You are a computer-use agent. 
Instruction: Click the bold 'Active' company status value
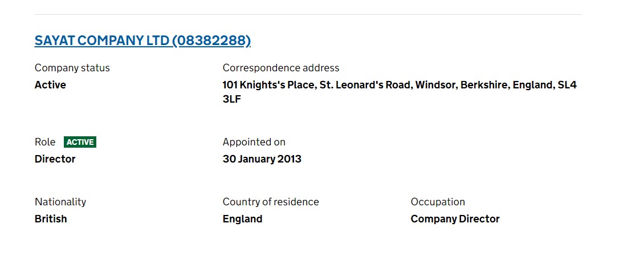tap(50, 85)
